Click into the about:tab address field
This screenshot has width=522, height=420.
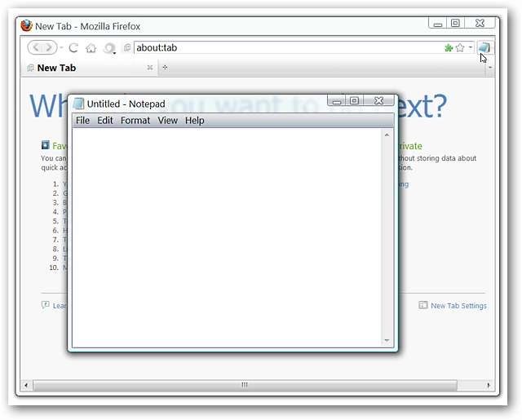(289, 48)
